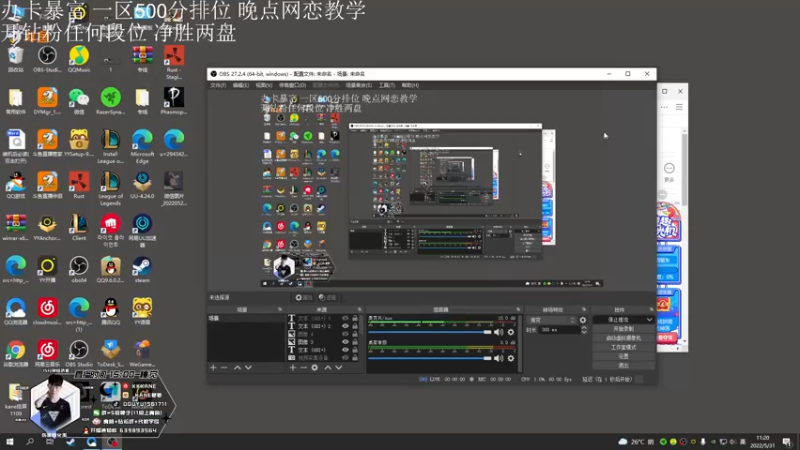This screenshot has height=450, width=800.
Task: Open the Rust desktop shortcut
Action: point(79,185)
